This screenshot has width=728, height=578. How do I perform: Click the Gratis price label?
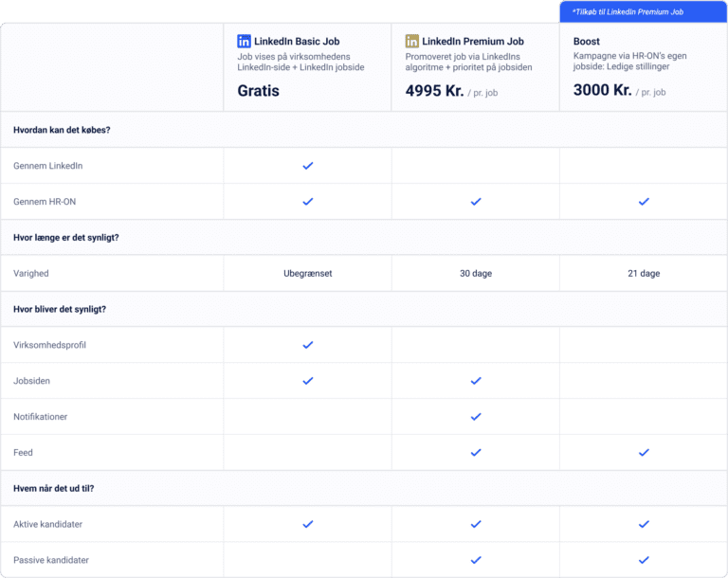click(x=258, y=91)
